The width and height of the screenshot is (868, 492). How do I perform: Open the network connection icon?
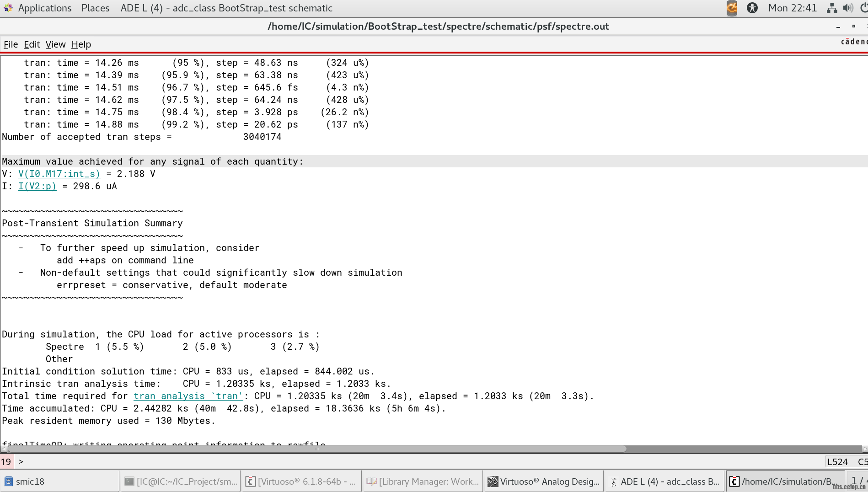pyautogui.click(x=831, y=8)
